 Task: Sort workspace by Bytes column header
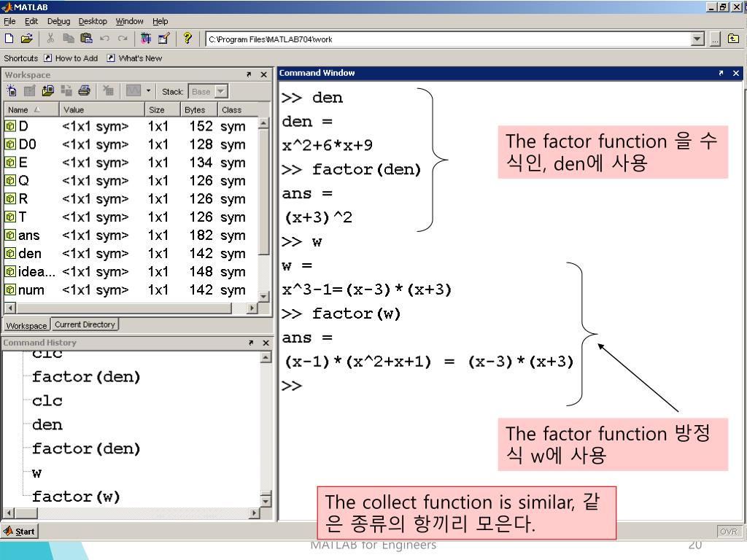click(x=199, y=109)
